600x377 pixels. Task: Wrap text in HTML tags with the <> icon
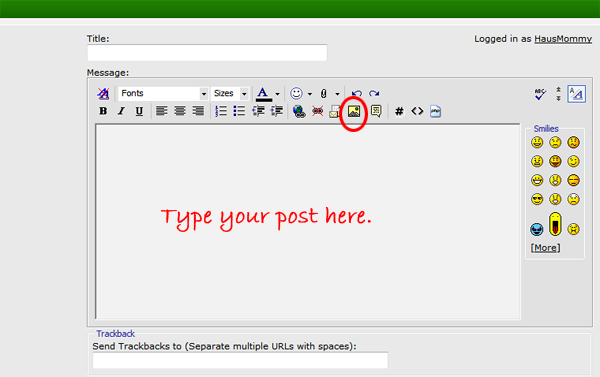point(417,111)
